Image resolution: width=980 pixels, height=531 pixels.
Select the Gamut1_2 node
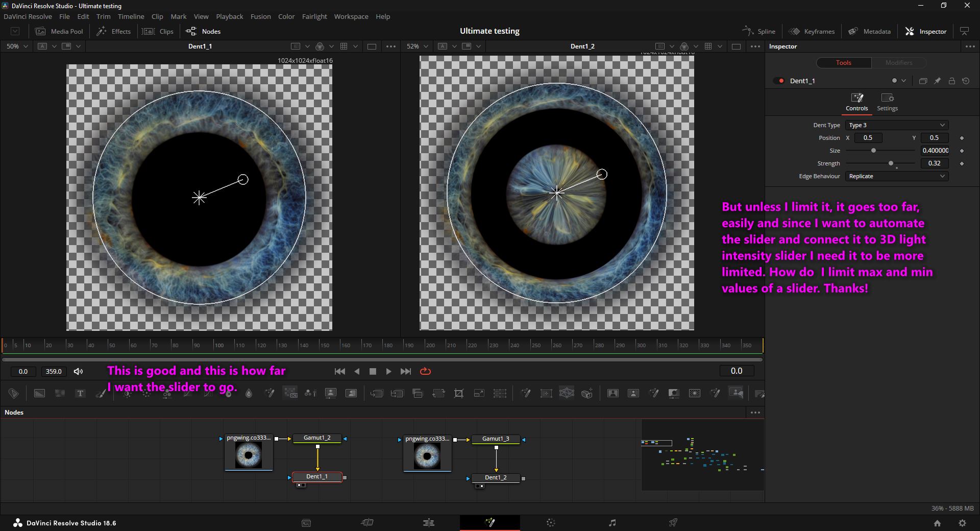click(317, 438)
